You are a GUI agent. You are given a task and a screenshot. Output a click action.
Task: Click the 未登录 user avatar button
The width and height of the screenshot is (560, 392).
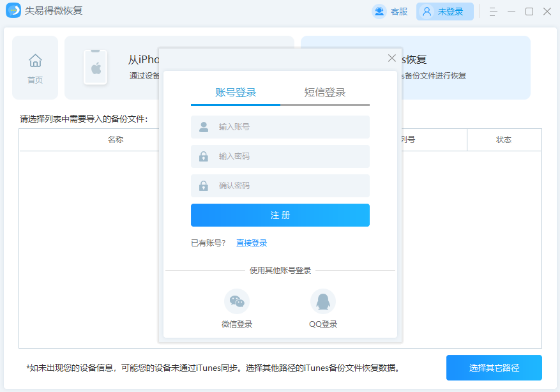444,11
